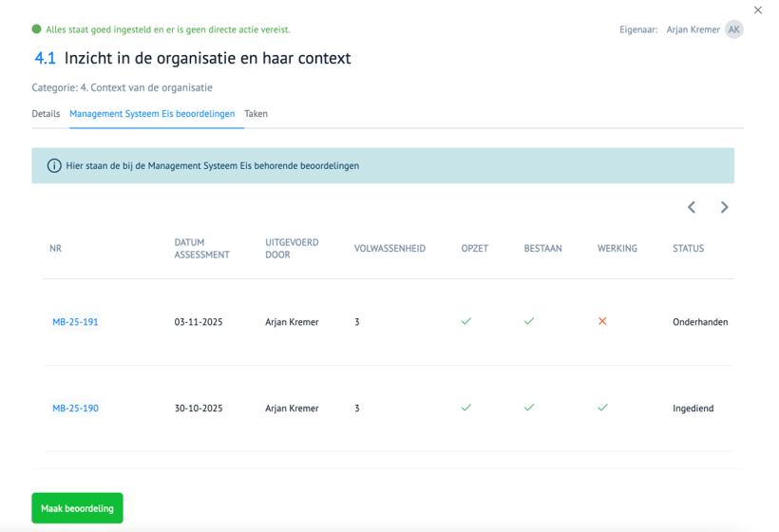Sort by the Volwassenheid column header
Viewport: 779px width, 532px height.
[x=389, y=249]
